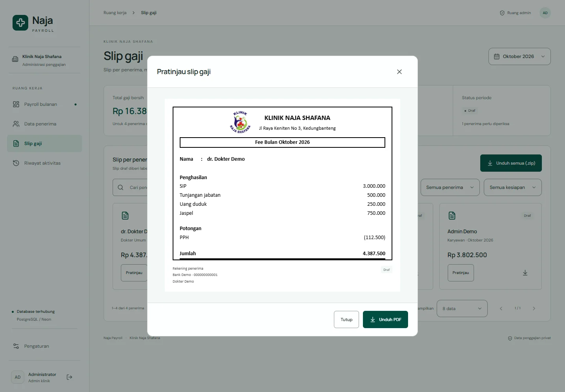The height and width of the screenshot is (392, 565).
Task: Click the Unduh semua (.zip) button
Action: tap(511, 163)
